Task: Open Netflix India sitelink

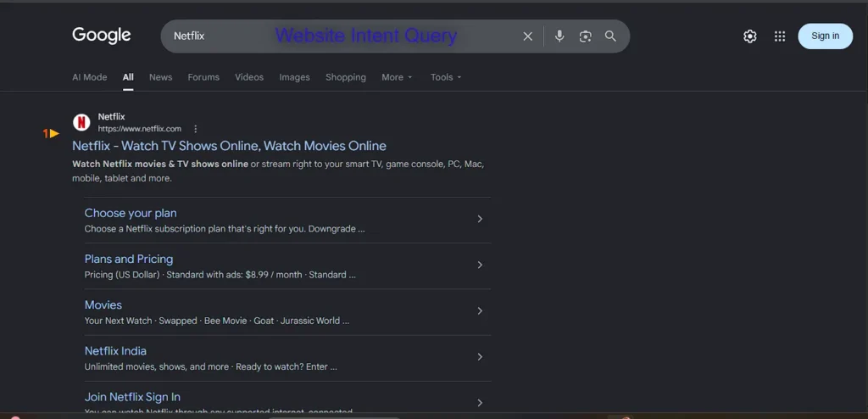Action: 115,351
